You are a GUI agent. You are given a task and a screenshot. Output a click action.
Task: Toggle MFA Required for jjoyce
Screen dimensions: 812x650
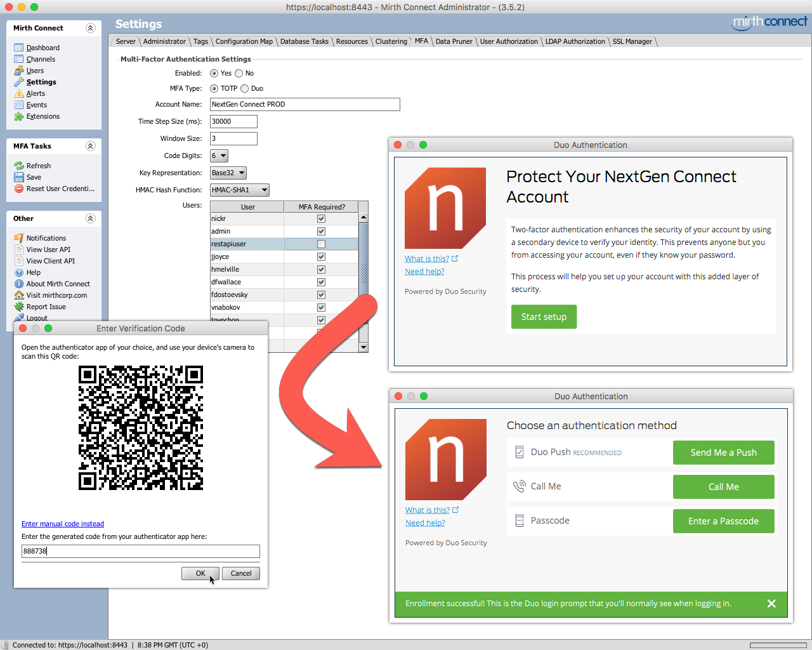(321, 256)
